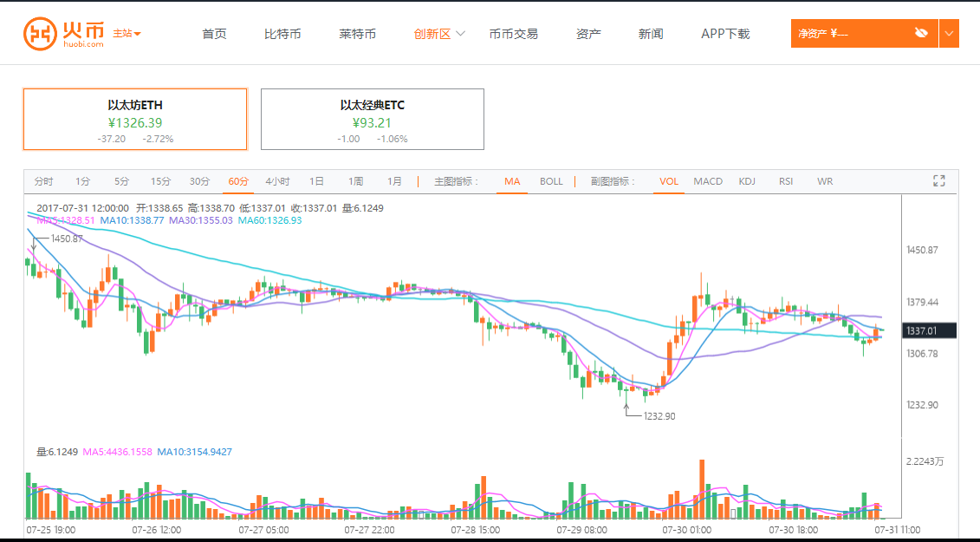Screen dimensions: 980x542
Task: Switch chart to 4小时 interval
Action: (x=277, y=181)
